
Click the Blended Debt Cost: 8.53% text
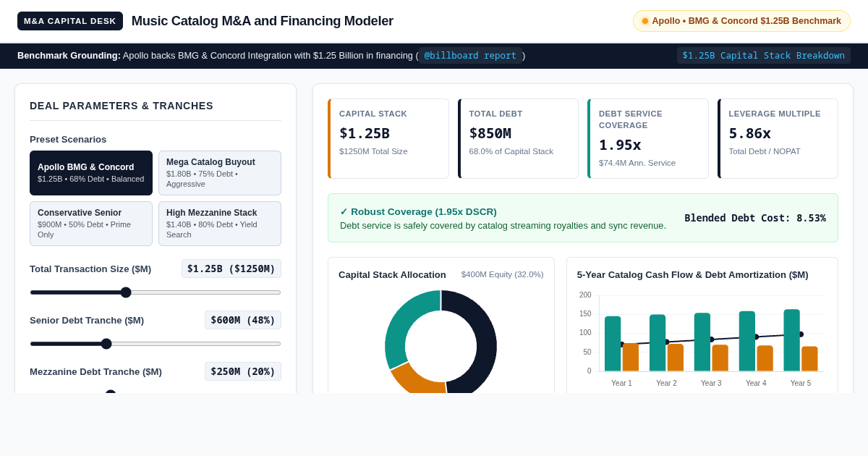pos(755,218)
